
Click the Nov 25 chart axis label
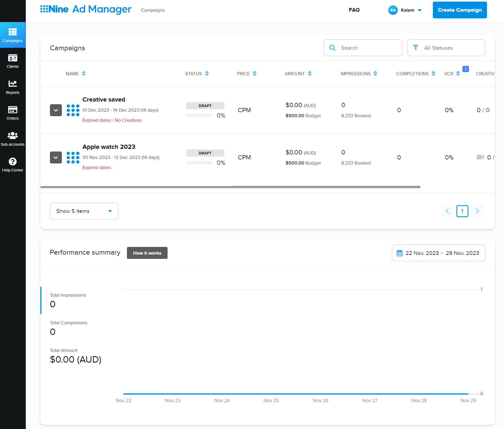pyautogui.click(x=271, y=401)
